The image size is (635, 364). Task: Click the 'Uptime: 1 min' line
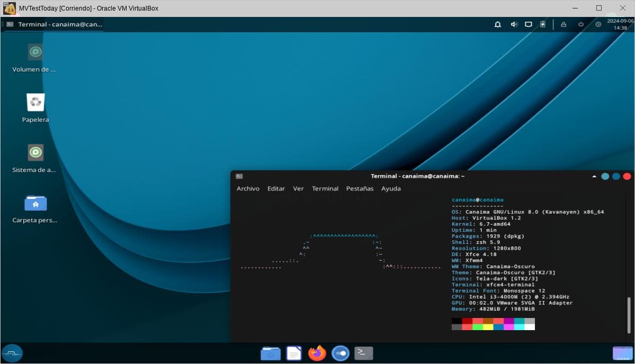pyautogui.click(x=474, y=230)
